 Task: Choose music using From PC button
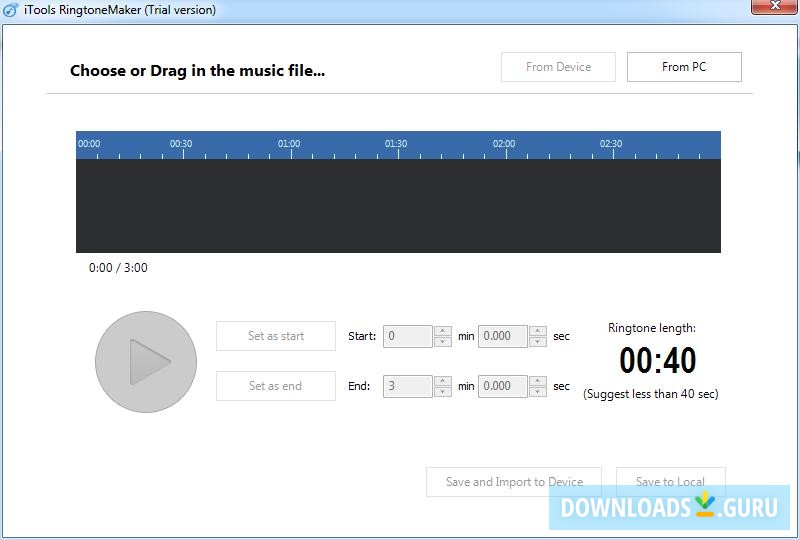tap(684, 67)
